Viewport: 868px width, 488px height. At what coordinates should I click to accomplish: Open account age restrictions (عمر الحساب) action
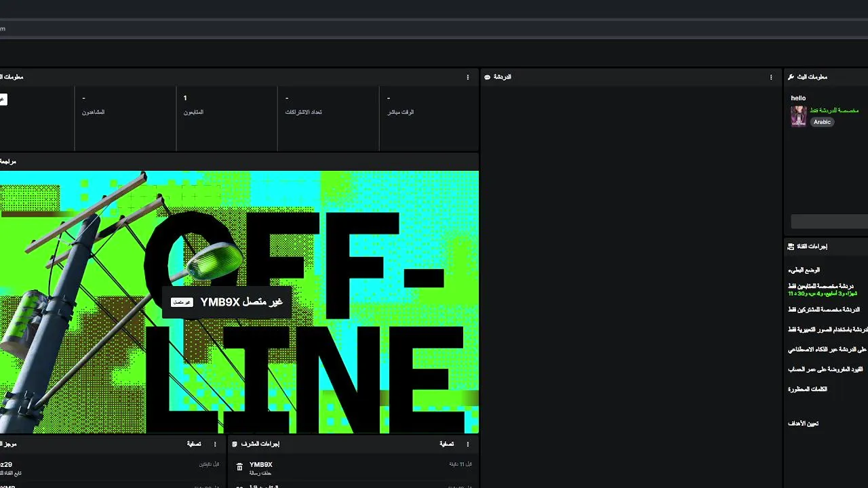(x=825, y=369)
